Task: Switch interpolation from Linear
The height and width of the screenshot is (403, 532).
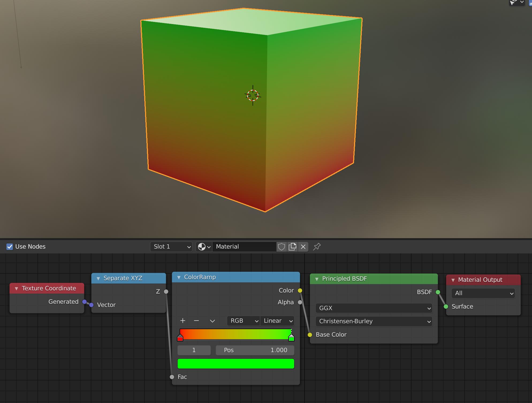Action: (x=277, y=321)
